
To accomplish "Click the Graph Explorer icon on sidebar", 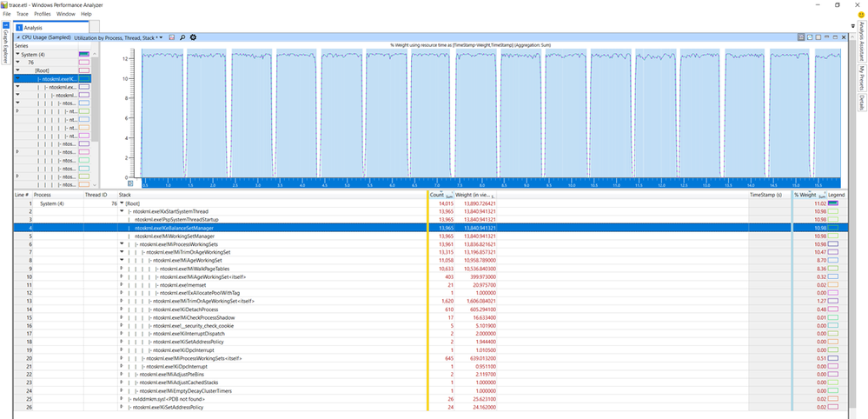I will point(6,25).
